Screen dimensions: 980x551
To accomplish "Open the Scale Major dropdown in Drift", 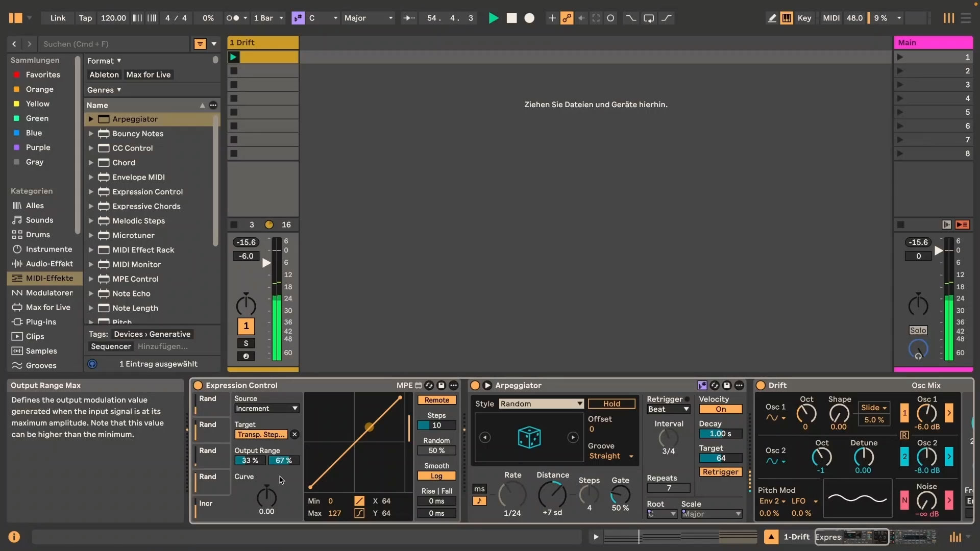I will [712, 514].
